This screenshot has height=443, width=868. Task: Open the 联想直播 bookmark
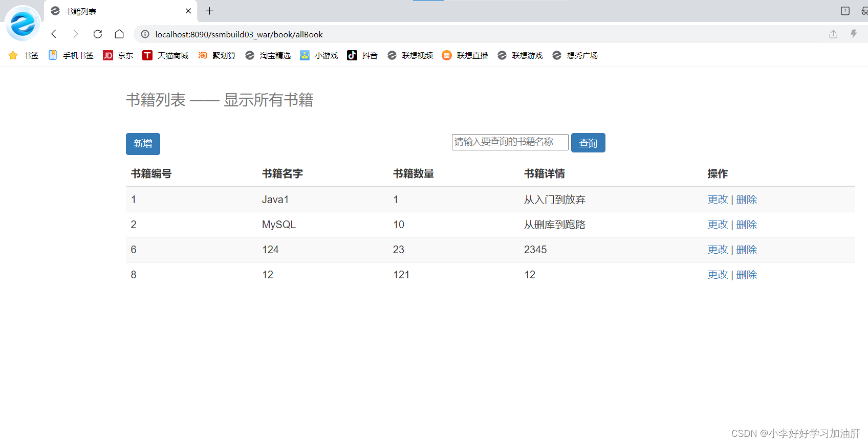point(465,55)
